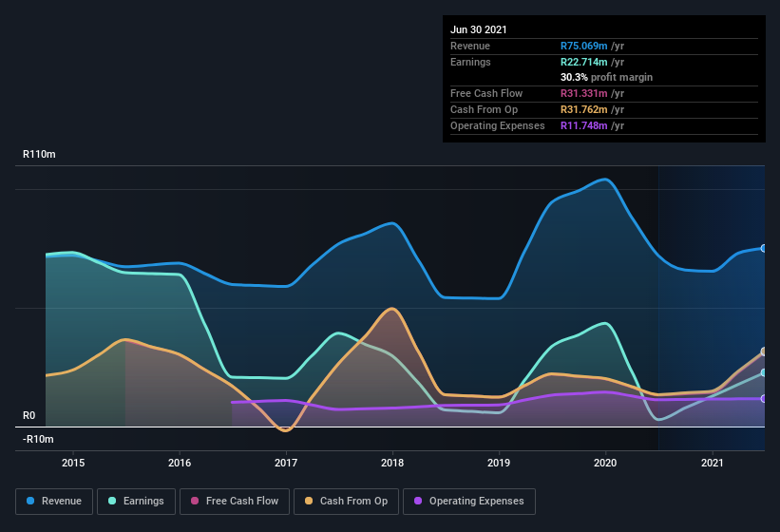
Task: Click the 2020 x-axis label
Action: pos(605,463)
